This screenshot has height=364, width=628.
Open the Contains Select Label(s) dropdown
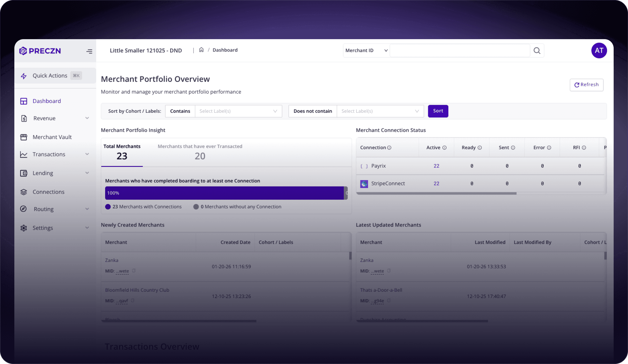tap(238, 111)
